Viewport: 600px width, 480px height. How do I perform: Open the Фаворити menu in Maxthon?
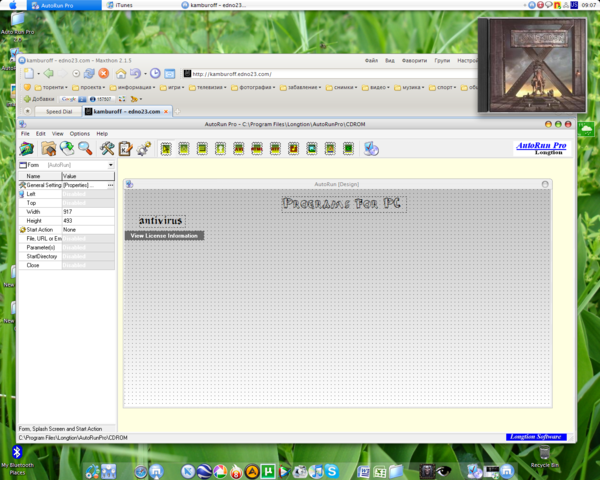414,60
